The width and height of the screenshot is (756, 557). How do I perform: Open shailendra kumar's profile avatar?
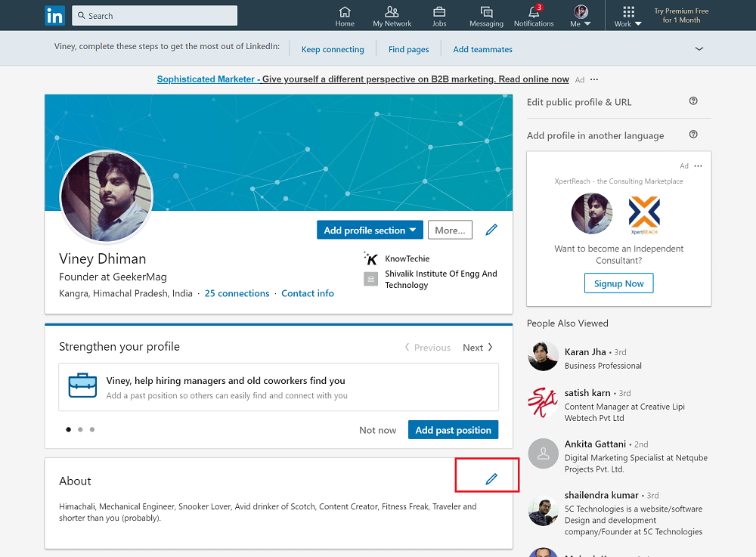coord(543,510)
